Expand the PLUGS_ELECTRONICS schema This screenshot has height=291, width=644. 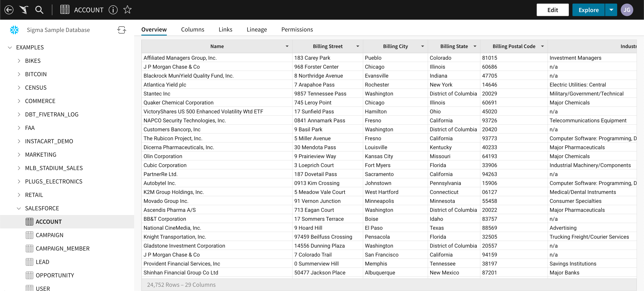coord(19,181)
